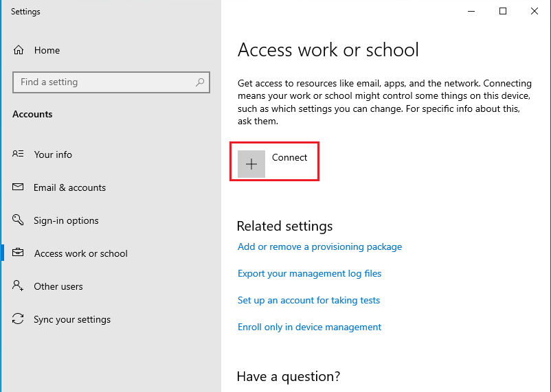Click the Home text label in sidebar
This screenshot has width=551, height=392.
(x=47, y=50)
